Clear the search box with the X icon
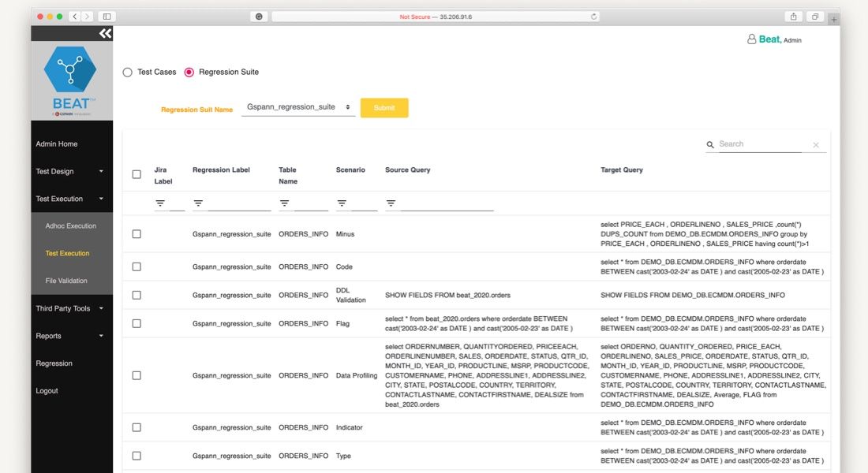Screen dimensions: 868x473 (816, 144)
